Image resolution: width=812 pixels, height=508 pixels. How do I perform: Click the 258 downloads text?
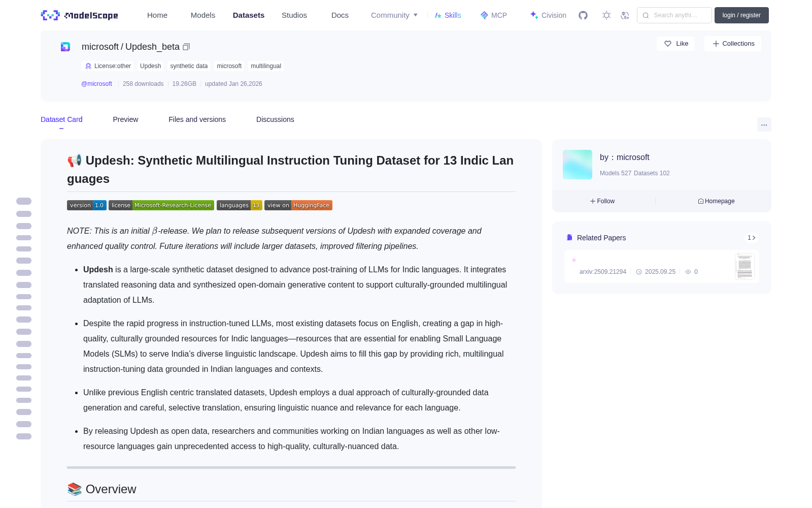[143, 84]
